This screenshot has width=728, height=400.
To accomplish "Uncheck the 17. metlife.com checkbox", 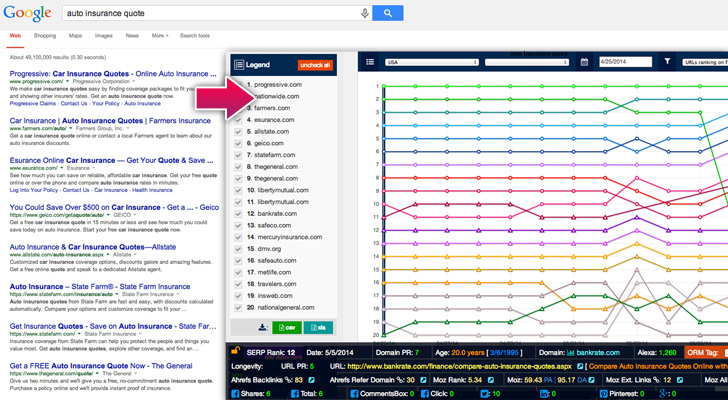I will (x=238, y=272).
